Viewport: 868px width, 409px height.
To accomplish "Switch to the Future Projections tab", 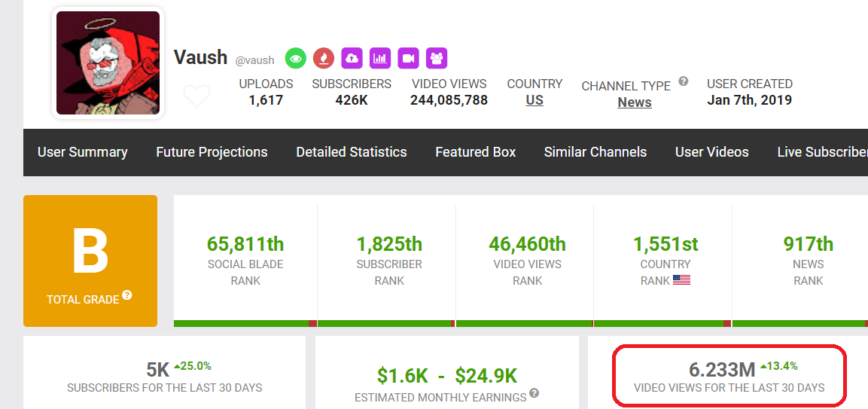I will coord(212,152).
